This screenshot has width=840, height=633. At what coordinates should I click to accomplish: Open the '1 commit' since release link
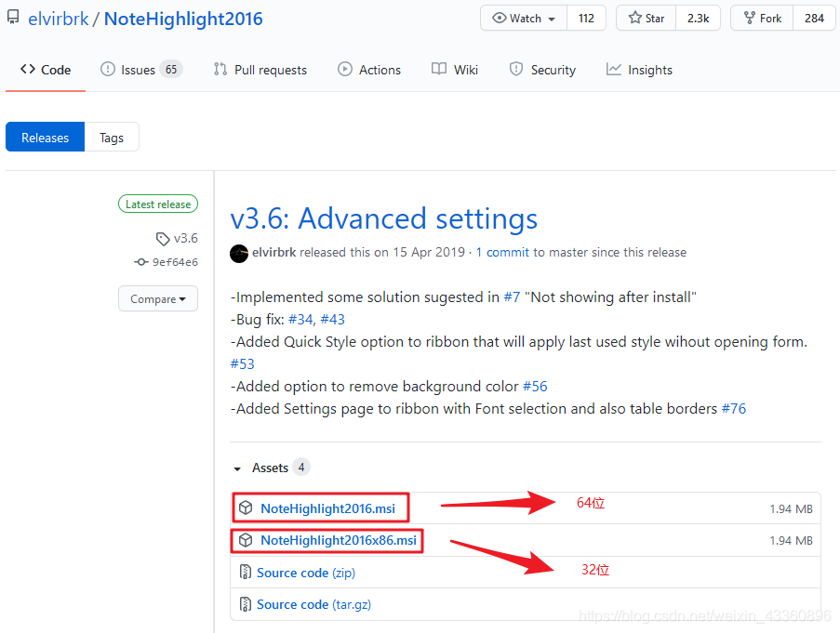pyautogui.click(x=502, y=252)
